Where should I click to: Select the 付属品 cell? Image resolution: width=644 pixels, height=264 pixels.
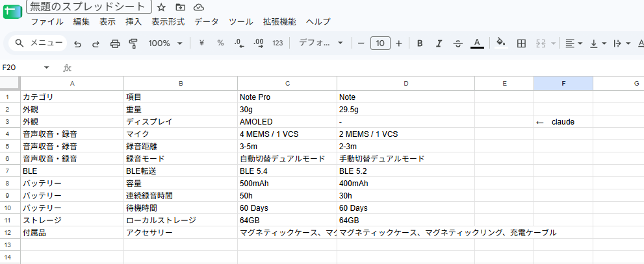point(72,232)
